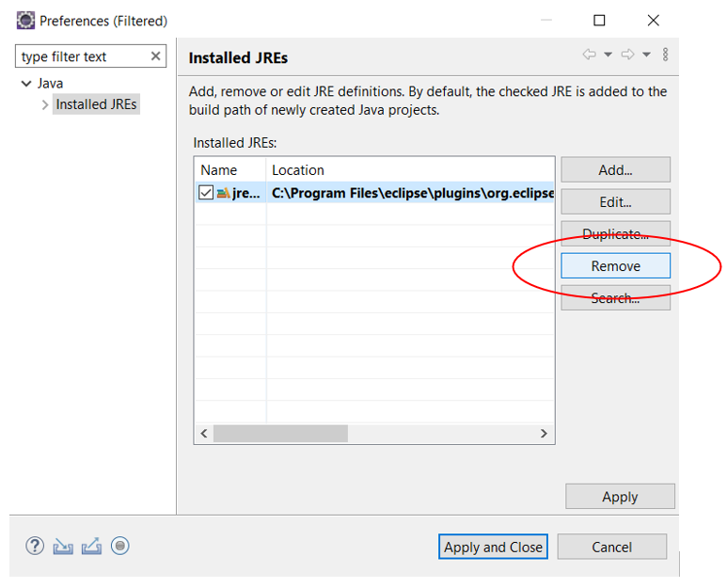This screenshot has height=588, width=727.
Task: Click the export preferences icon
Action: 92,547
